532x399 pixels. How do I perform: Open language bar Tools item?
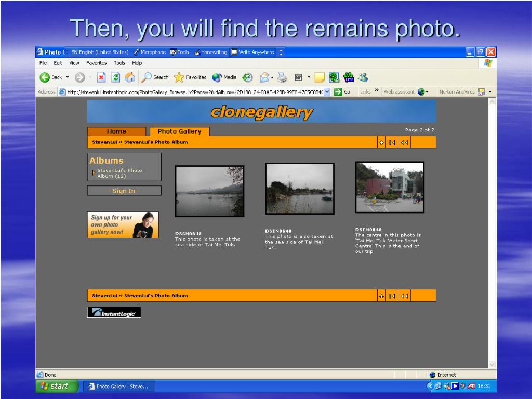pyautogui.click(x=179, y=52)
